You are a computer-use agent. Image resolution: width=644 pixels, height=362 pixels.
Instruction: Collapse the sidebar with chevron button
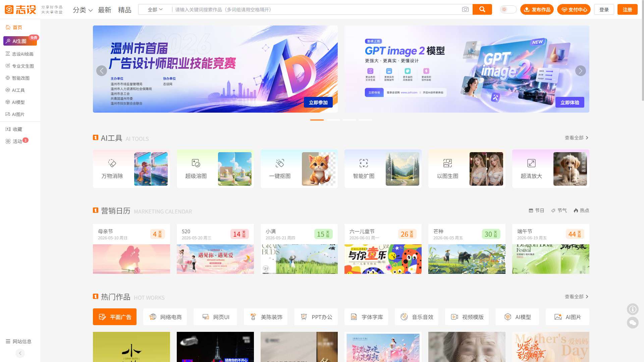point(20,353)
